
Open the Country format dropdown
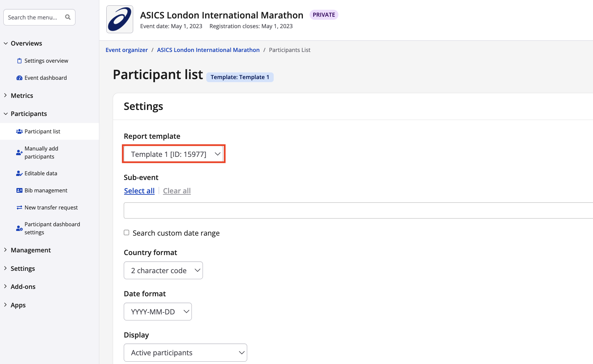point(163,270)
